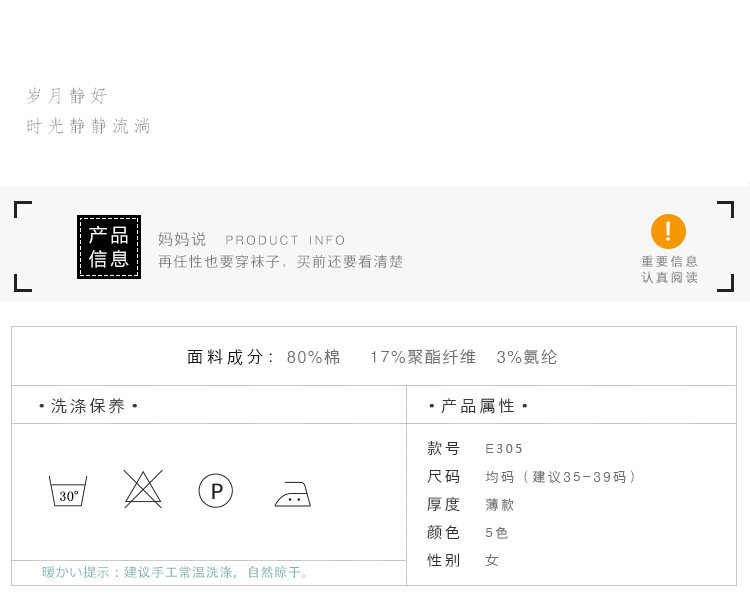Click the 时光静静流淌 slogan line
The height and width of the screenshot is (603, 750).
pyautogui.click(x=88, y=126)
